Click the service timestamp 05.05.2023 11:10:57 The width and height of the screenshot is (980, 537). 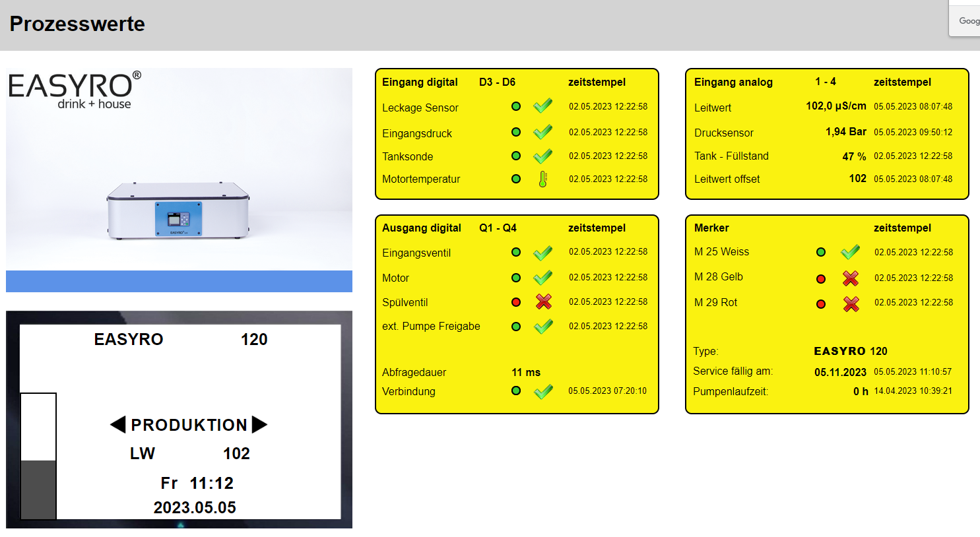coord(913,371)
